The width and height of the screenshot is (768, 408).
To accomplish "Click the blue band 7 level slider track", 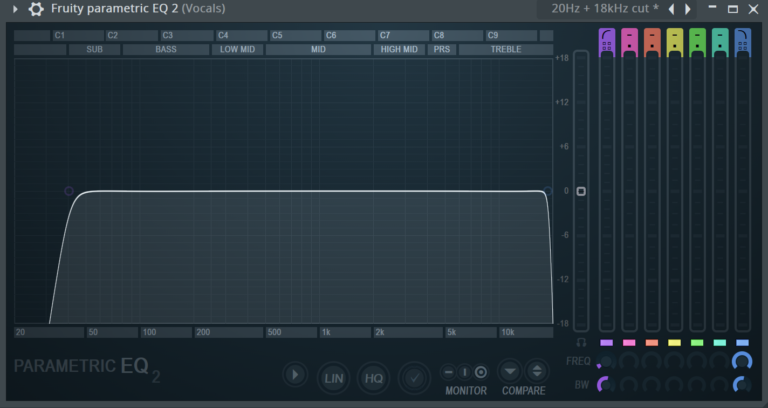I will pos(743,192).
